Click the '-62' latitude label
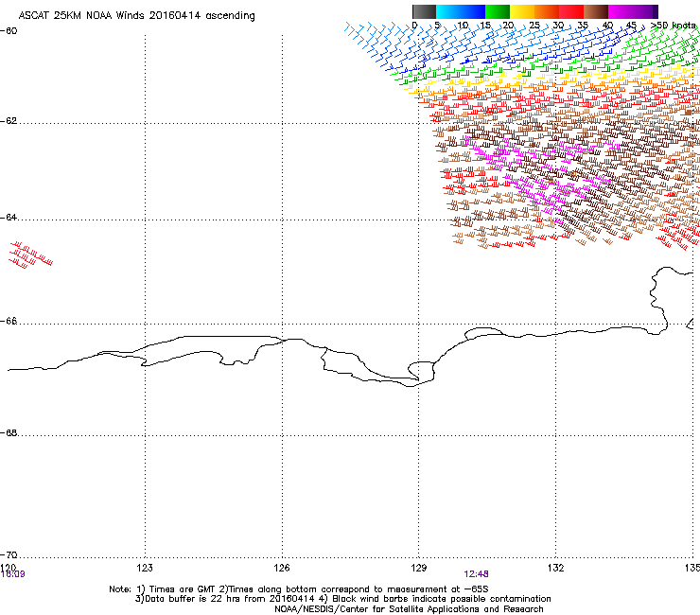The height and width of the screenshot is (615, 700). coord(9,120)
